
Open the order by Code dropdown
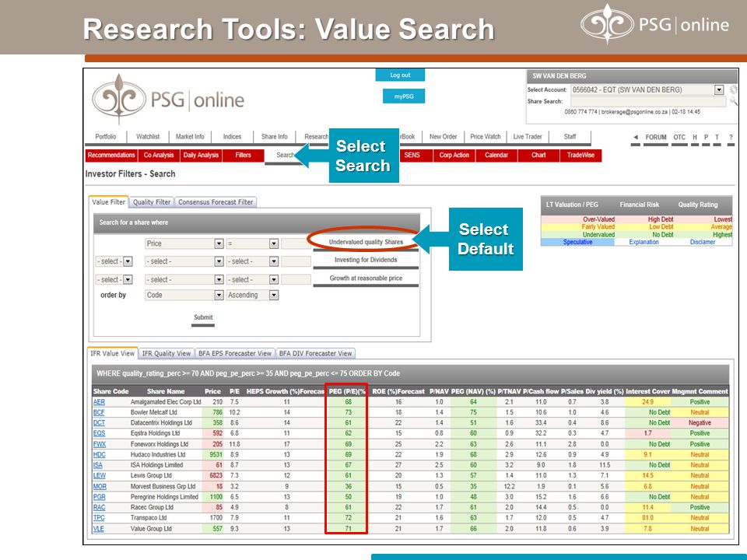pos(219,296)
